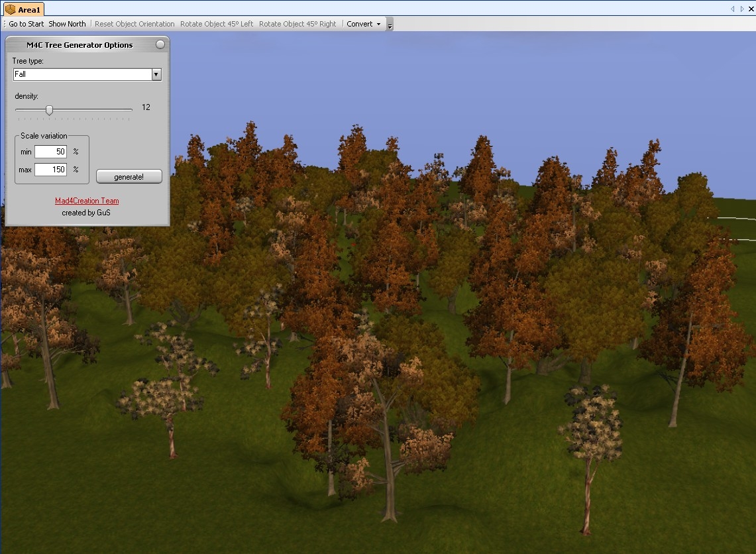Click the left tab scroll arrow
Screen dimensions: 756x554
[732, 9]
